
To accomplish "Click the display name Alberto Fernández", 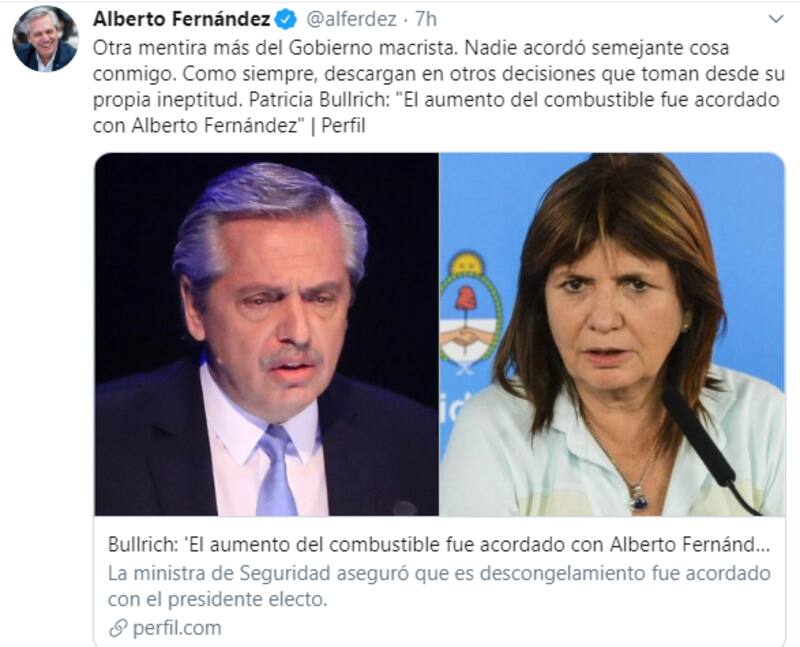I will coord(182,19).
